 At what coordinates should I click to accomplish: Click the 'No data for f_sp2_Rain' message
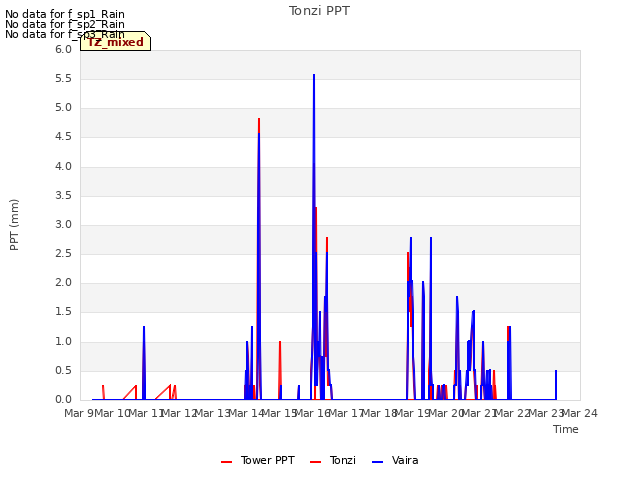[x=64, y=24]
